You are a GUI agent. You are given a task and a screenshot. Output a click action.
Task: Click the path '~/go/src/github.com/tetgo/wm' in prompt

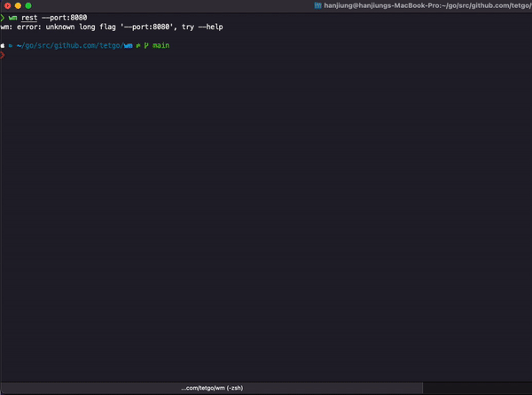[74, 45]
